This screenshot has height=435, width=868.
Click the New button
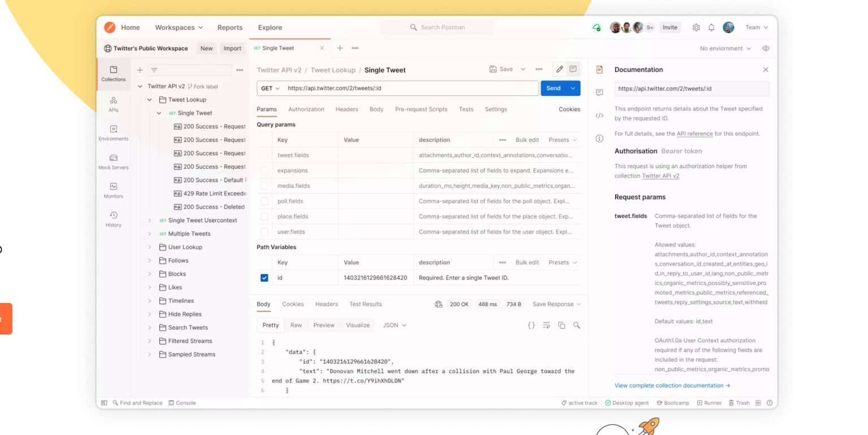pos(206,49)
